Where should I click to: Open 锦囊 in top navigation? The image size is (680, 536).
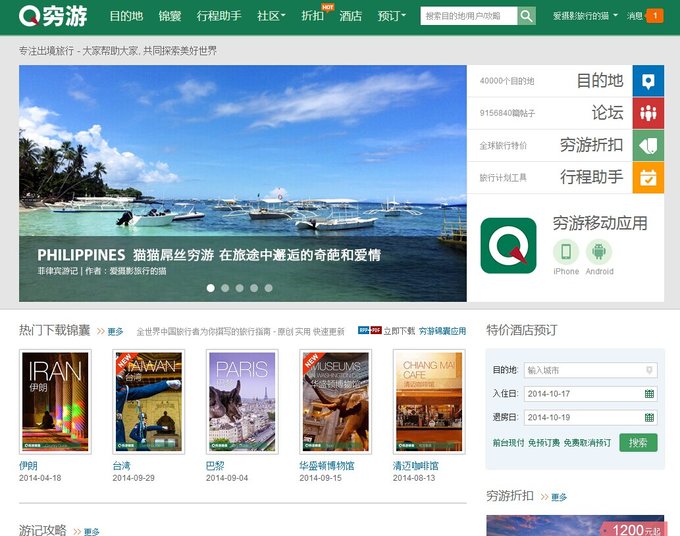pos(170,16)
